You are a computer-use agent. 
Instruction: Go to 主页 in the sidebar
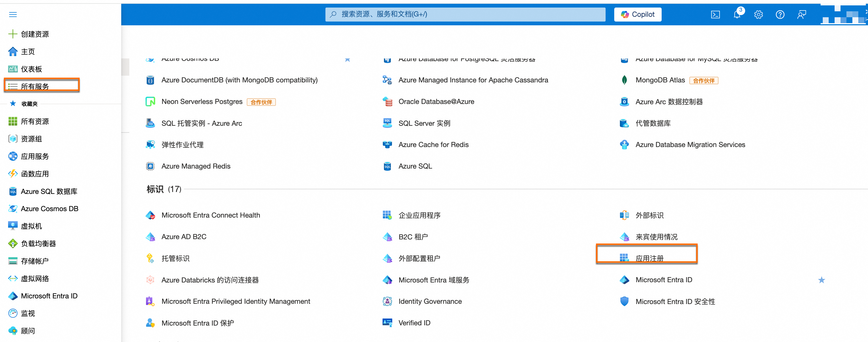point(28,51)
